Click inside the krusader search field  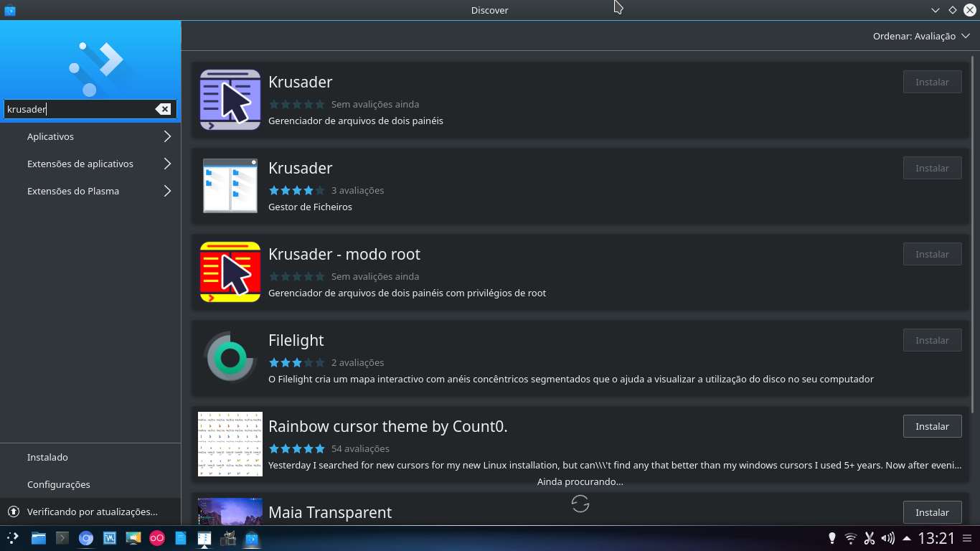(79, 109)
